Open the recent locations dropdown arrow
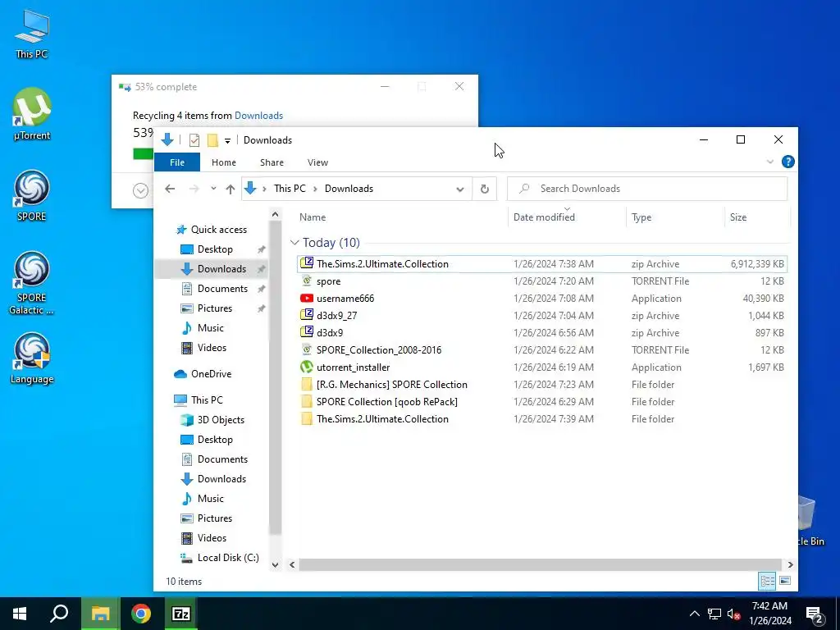 tap(213, 189)
